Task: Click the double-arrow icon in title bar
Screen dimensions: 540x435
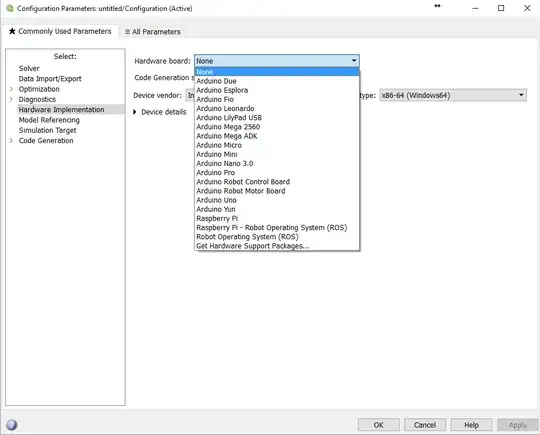Action: [x=437, y=6]
